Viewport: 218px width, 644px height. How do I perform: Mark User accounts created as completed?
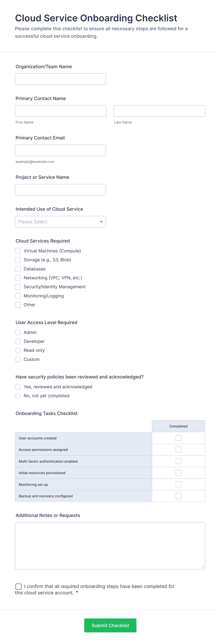coord(178,438)
